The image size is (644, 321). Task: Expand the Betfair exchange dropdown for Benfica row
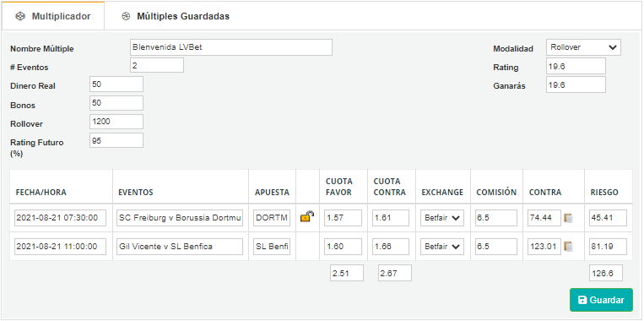coord(442,247)
